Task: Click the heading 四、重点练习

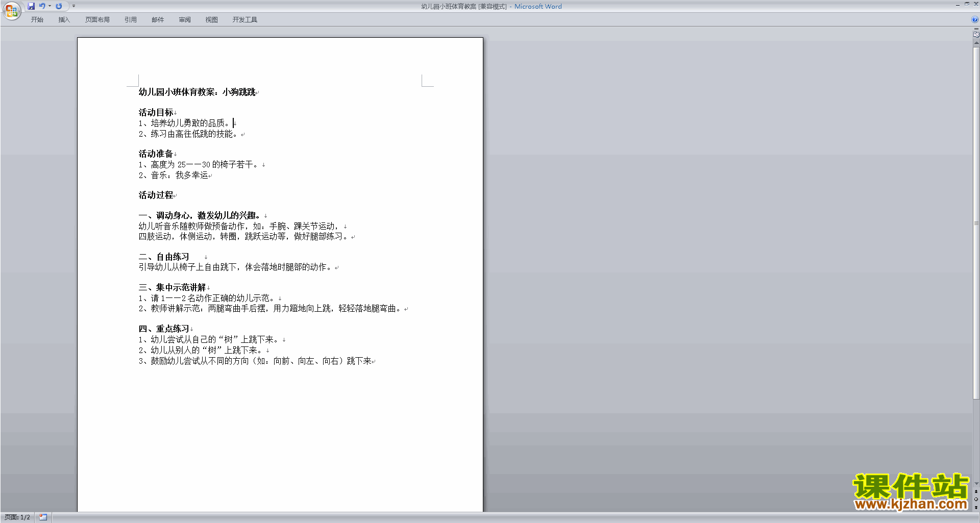Action: pyautogui.click(x=164, y=329)
